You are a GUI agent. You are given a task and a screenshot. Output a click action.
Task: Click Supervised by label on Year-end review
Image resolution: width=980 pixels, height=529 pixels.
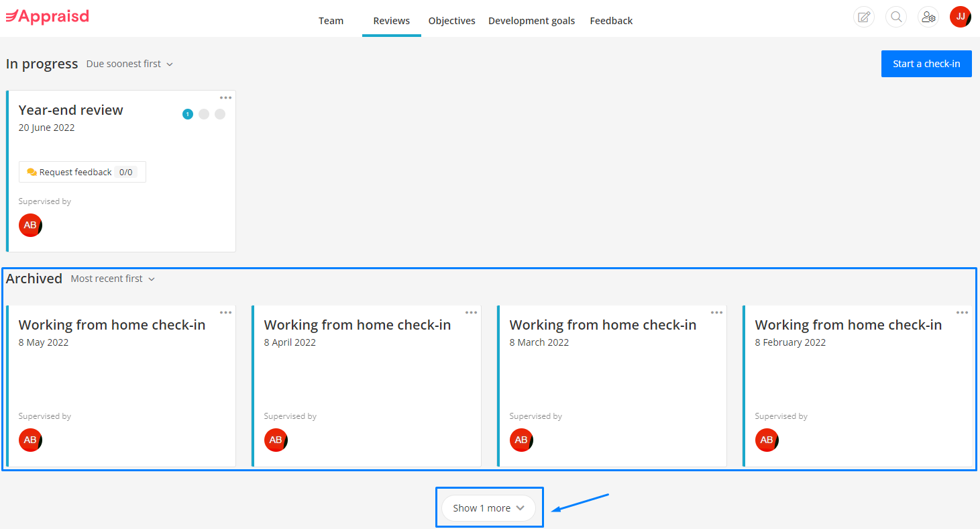[x=45, y=201]
